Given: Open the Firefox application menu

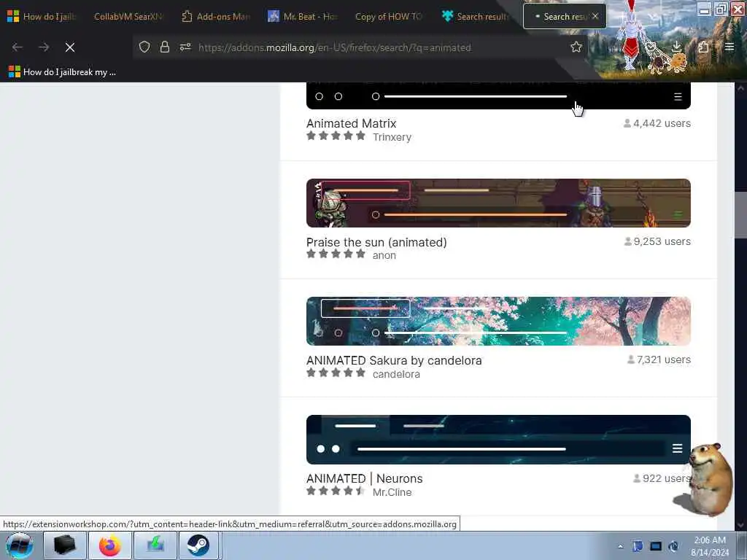Looking at the screenshot, I should [729, 47].
